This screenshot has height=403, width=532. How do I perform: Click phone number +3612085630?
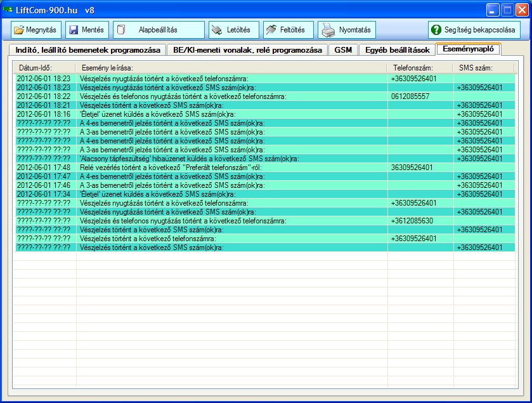click(412, 221)
